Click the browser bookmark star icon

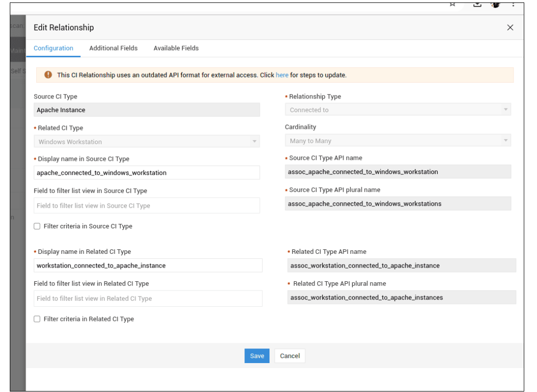[x=452, y=4]
